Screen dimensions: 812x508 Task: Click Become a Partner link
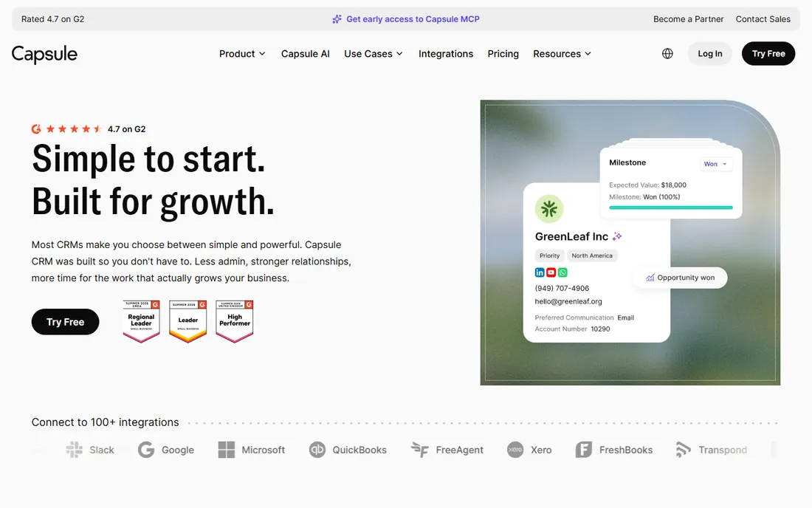click(x=688, y=19)
